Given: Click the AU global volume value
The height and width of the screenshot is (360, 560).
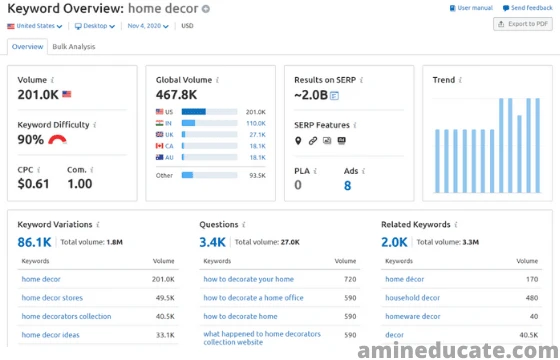Looking at the screenshot, I should click(x=258, y=158).
